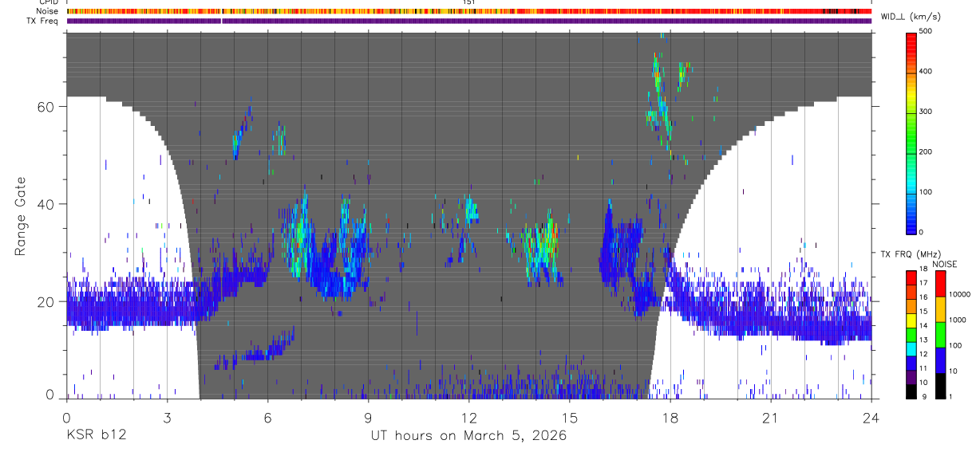The height and width of the screenshot is (452, 980).
Task: Click the 151 CPID value at top
Action: pos(469,2)
